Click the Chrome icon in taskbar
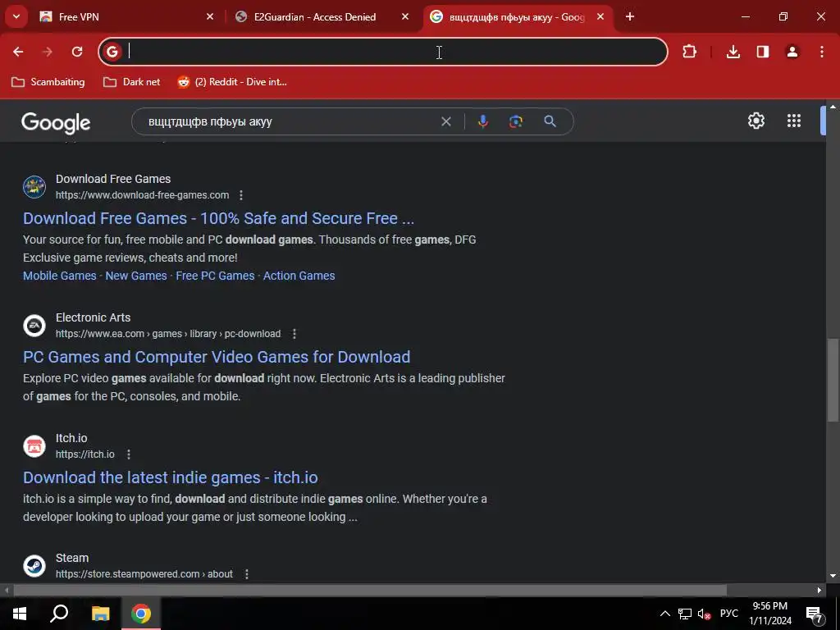 point(141,614)
